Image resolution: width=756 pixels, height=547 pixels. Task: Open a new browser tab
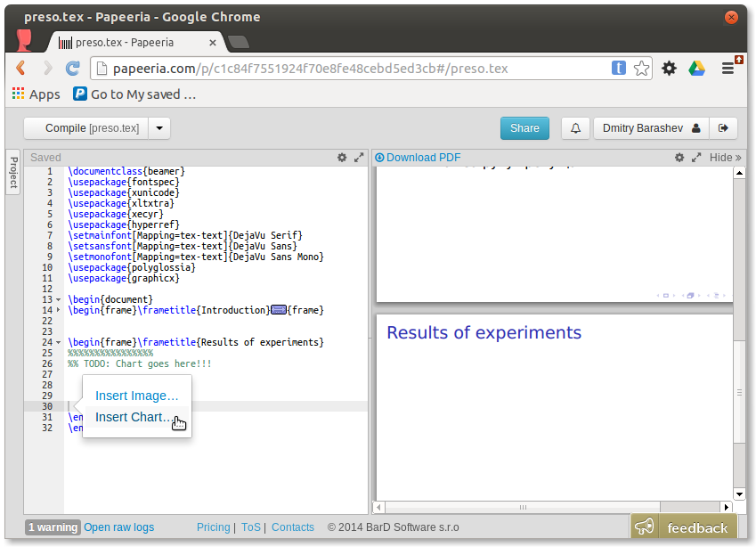click(x=239, y=43)
